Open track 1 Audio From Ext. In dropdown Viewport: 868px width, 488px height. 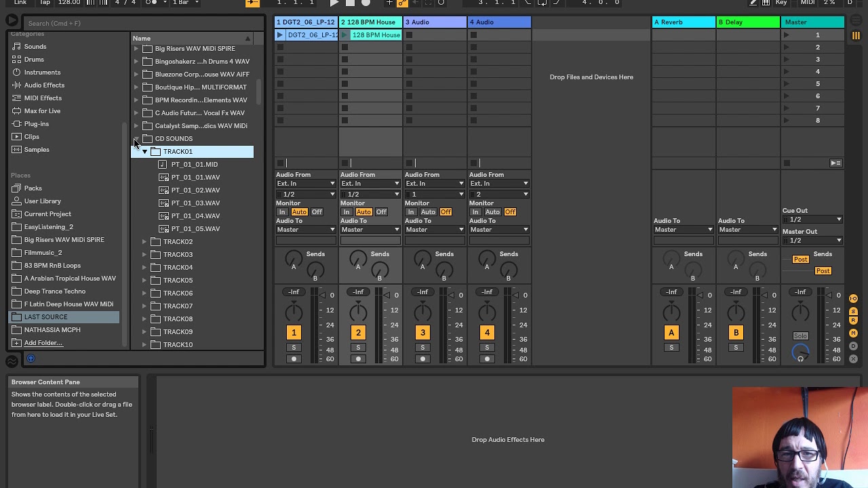pos(306,184)
